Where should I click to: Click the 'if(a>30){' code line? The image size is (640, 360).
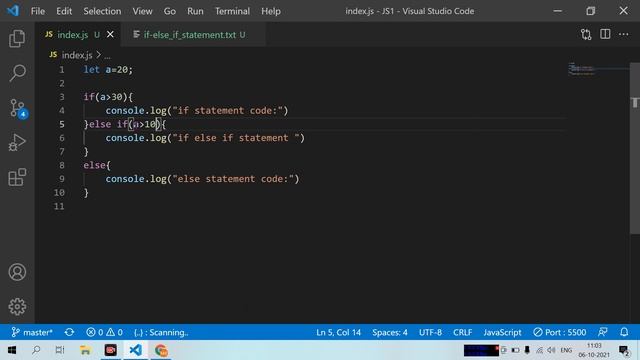(108, 97)
